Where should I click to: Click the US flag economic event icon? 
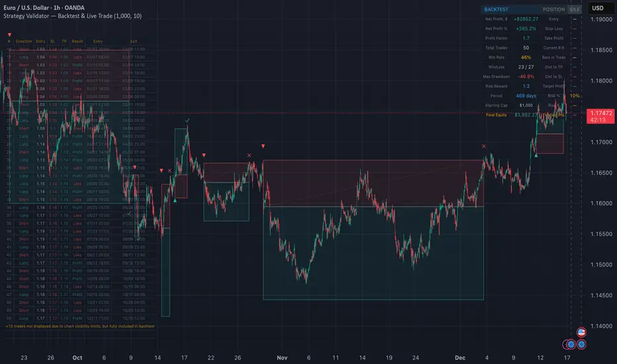pyautogui.click(x=581, y=332)
